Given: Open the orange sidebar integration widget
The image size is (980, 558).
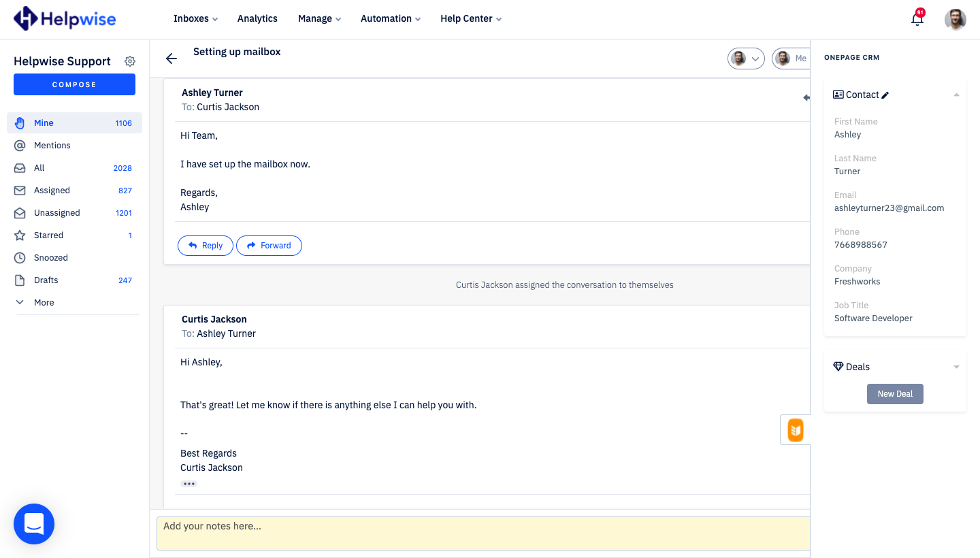Looking at the screenshot, I should point(794,429).
